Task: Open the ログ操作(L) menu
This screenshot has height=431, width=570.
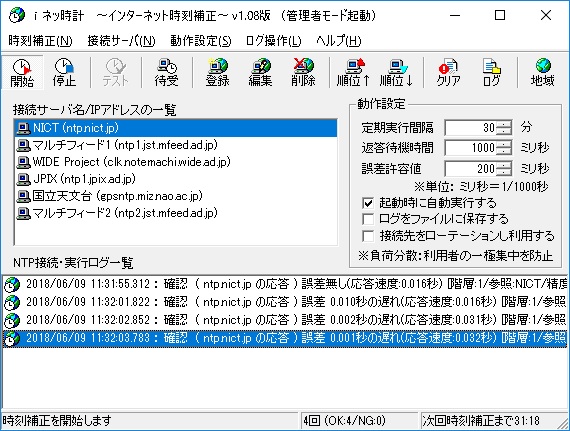Action: (x=273, y=41)
